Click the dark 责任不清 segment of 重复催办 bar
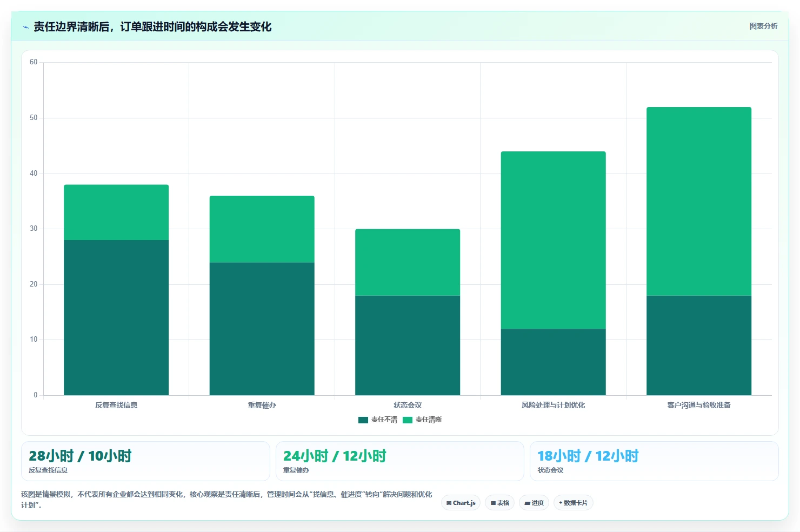Image resolution: width=800 pixels, height=532 pixels. (x=262, y=329)
